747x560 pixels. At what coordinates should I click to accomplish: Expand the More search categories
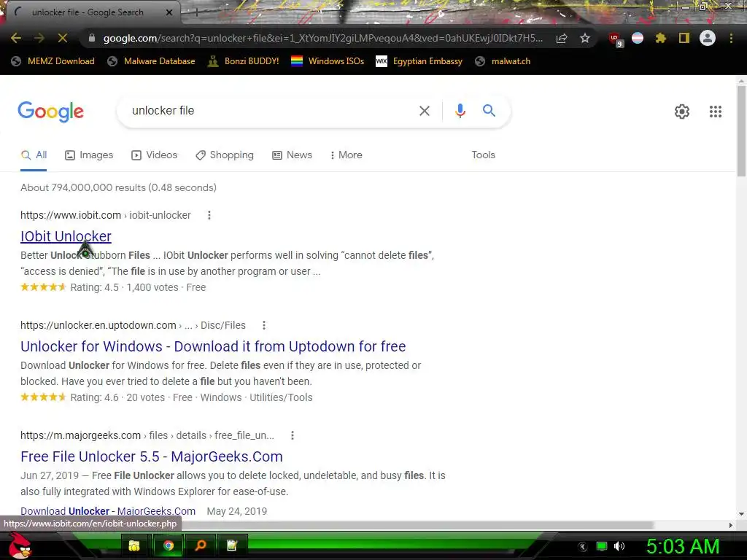347,155
